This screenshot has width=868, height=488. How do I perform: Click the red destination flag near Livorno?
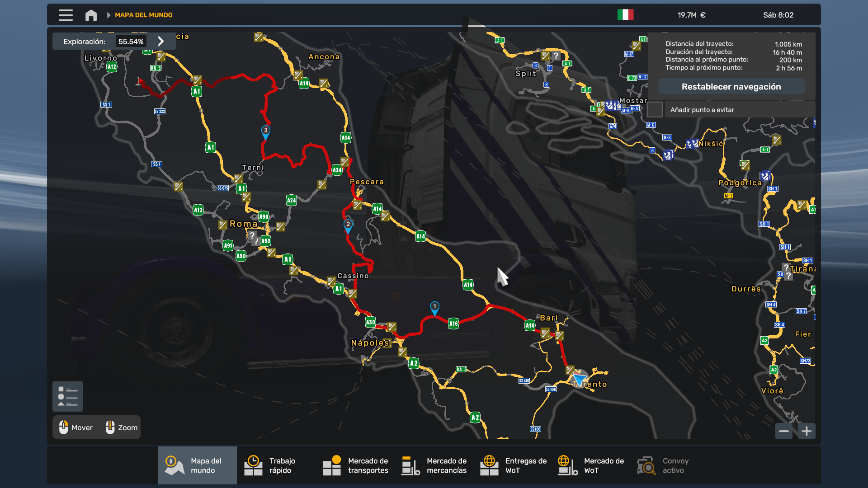(139, 81)
